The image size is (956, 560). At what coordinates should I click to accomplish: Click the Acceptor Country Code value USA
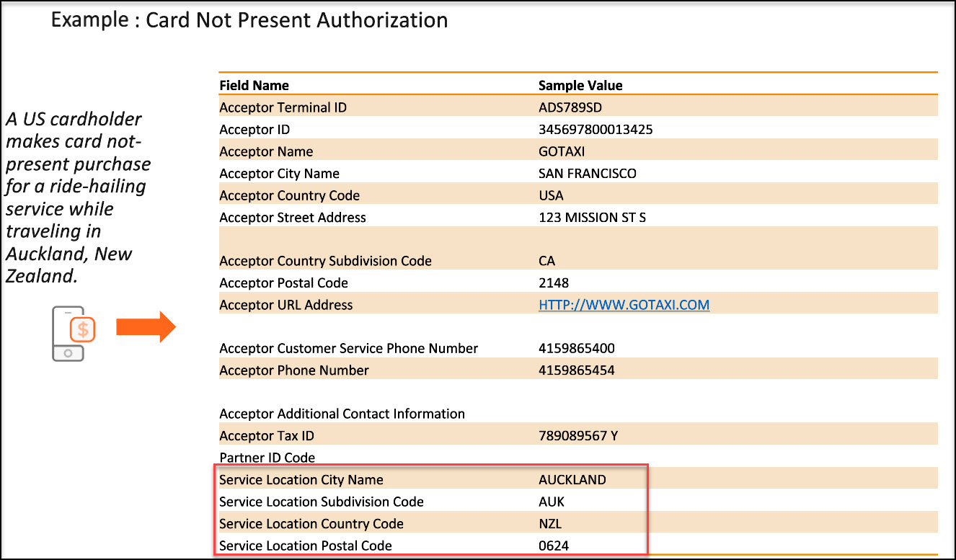pyautogui.click(x=551, y=195)
